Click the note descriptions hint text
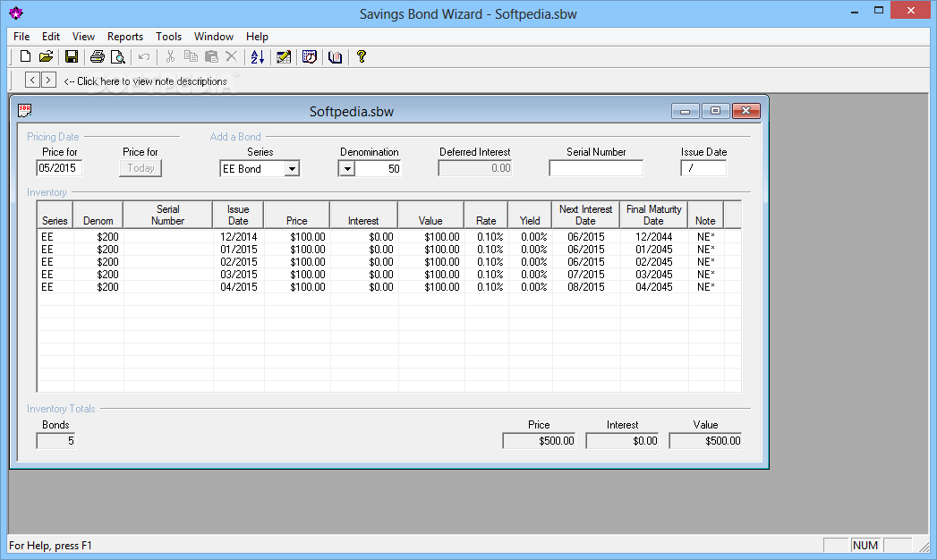This screenshot has height=560, width=937. (145, 81)
